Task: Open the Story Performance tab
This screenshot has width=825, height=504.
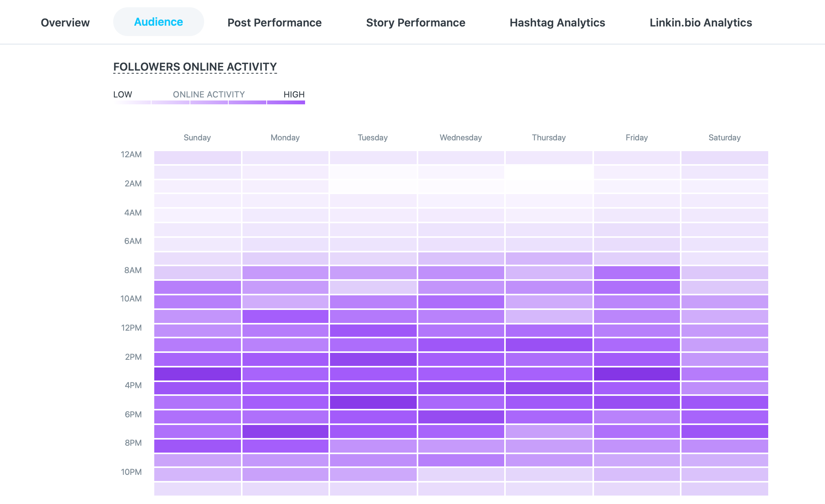Action: coord(416,23)
